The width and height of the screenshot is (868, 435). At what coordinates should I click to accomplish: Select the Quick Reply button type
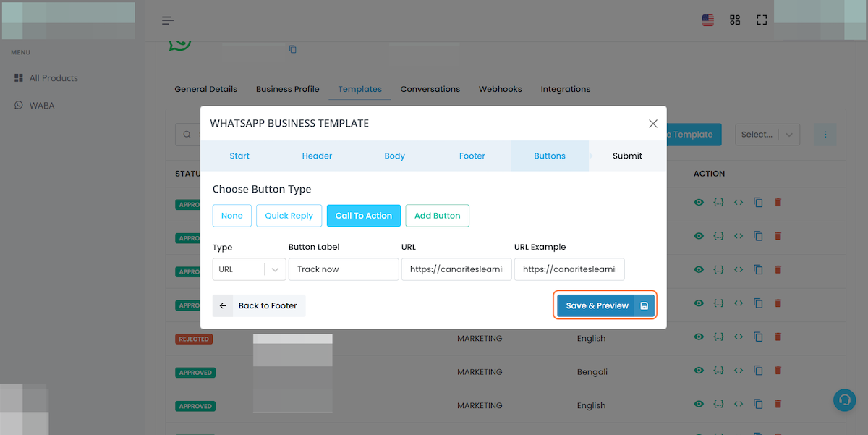[289, 216]
